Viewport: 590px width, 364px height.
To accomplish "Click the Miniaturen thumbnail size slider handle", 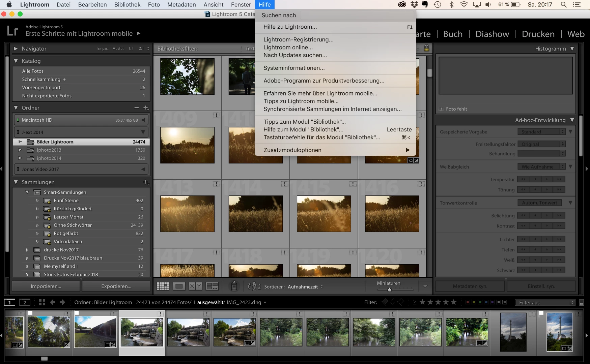I will tap(390, 290).
